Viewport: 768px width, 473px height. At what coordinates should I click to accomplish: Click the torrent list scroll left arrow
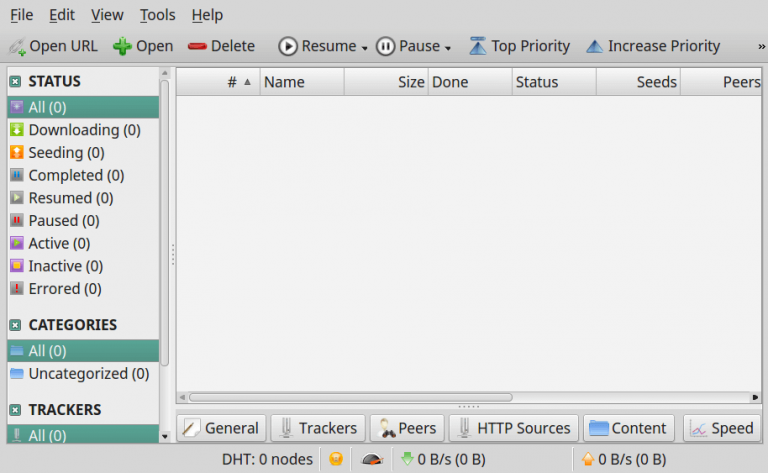182,397
